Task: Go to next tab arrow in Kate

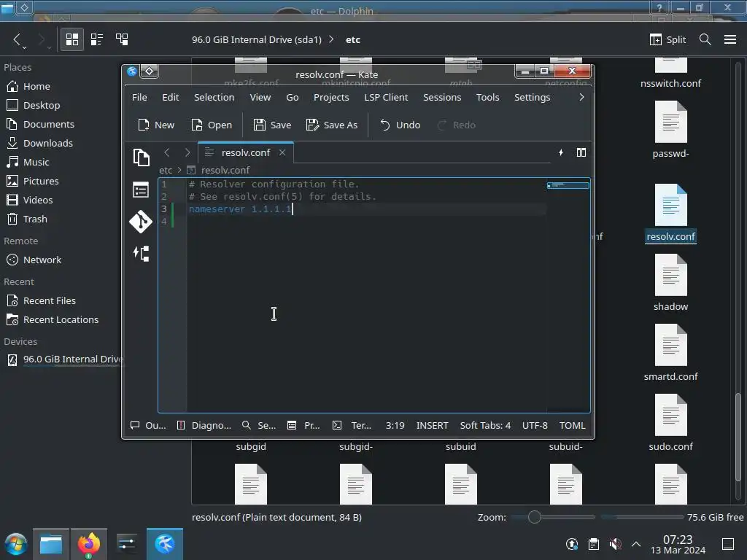Action: tap(187, 152)
